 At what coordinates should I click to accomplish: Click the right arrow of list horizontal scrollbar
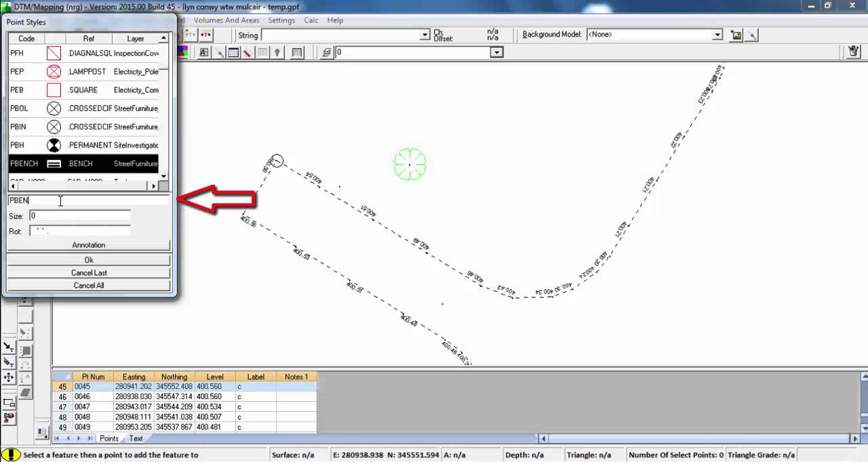(154, 186)
